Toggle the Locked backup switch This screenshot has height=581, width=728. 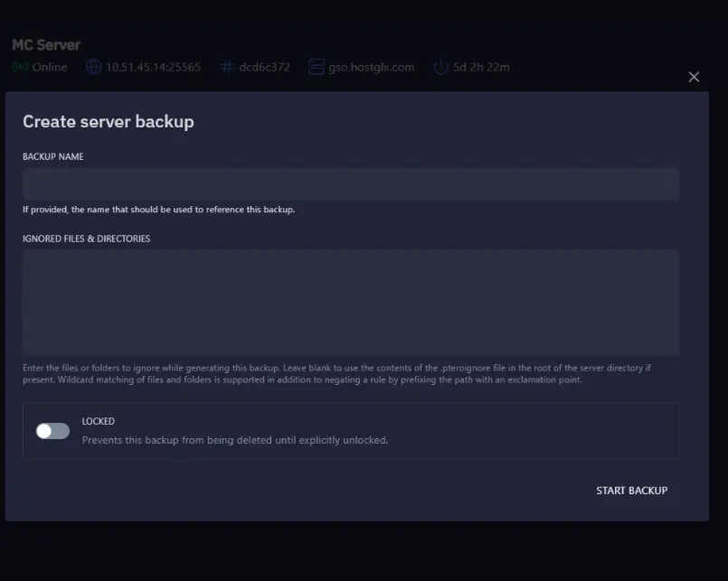pyautogui.click(x=53, y=431)
